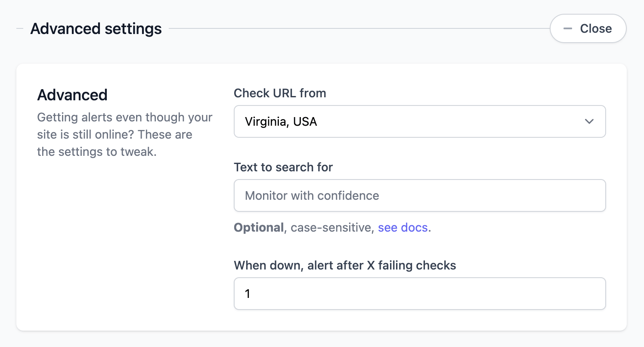Click the Advanced section title

tap(72, 95)
